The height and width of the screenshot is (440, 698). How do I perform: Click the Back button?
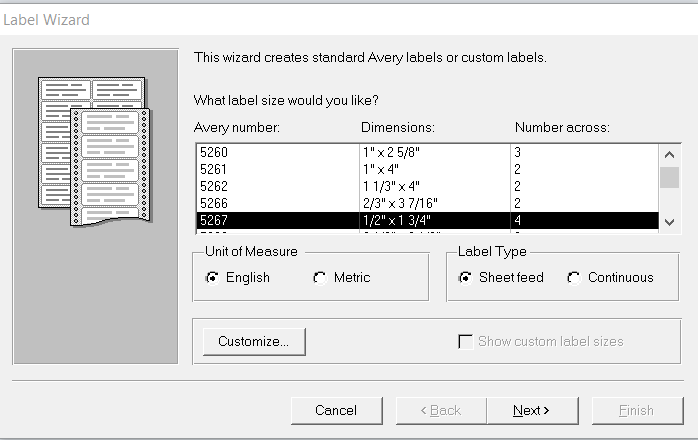pyautogui.click(x=441, y=410)
